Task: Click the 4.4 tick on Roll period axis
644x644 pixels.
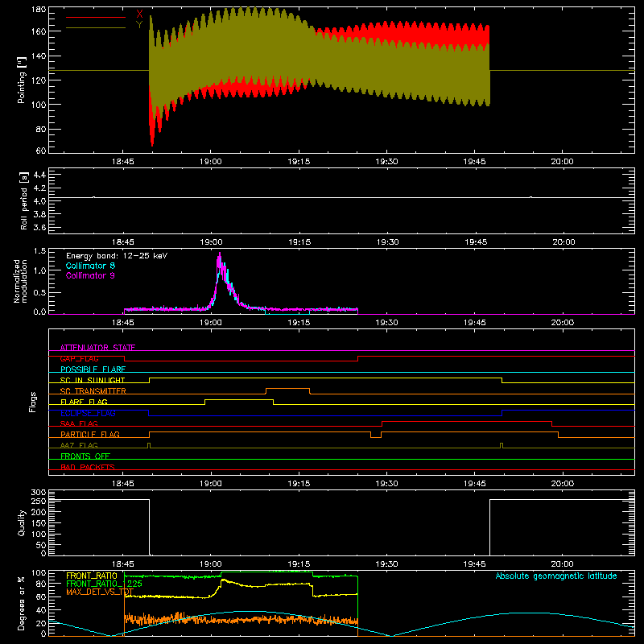Action: [39, 175]
